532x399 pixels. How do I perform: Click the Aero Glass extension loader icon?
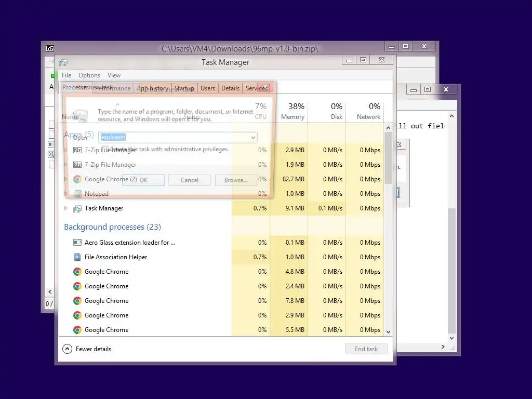click(77, 243)
